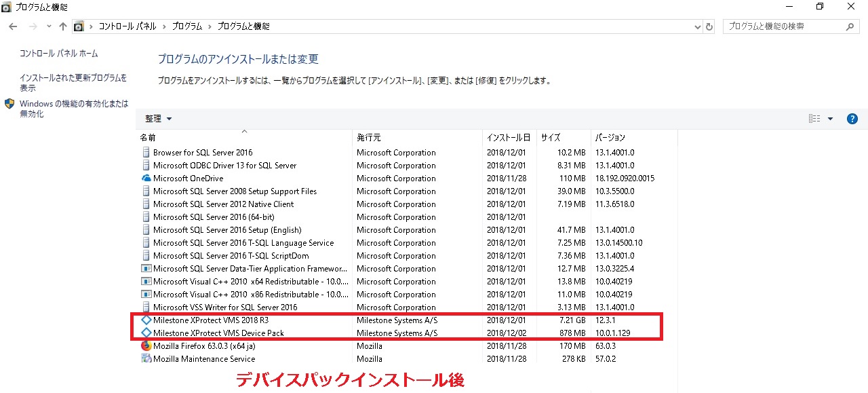Click the Mozilla Firefox icon
Screen dimensions: 868x393
[146, 346]
